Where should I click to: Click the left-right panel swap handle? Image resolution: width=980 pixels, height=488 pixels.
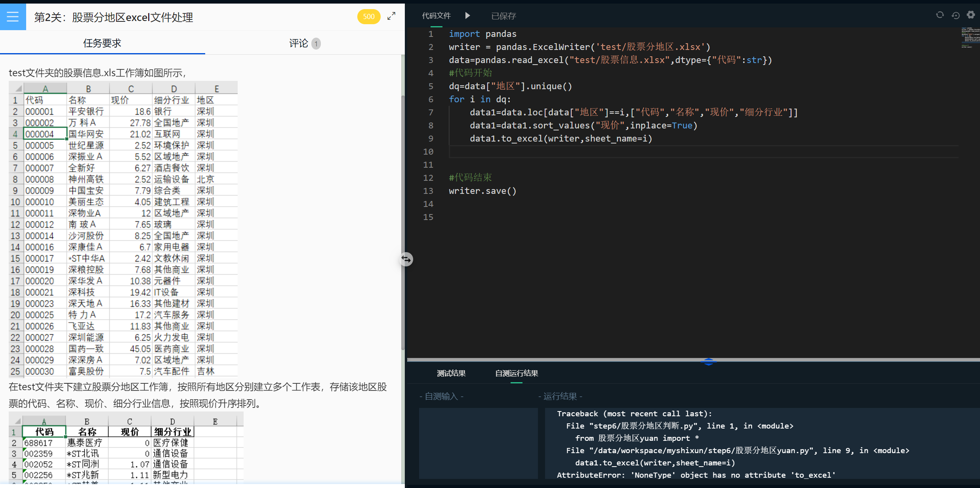coord(406,259)
